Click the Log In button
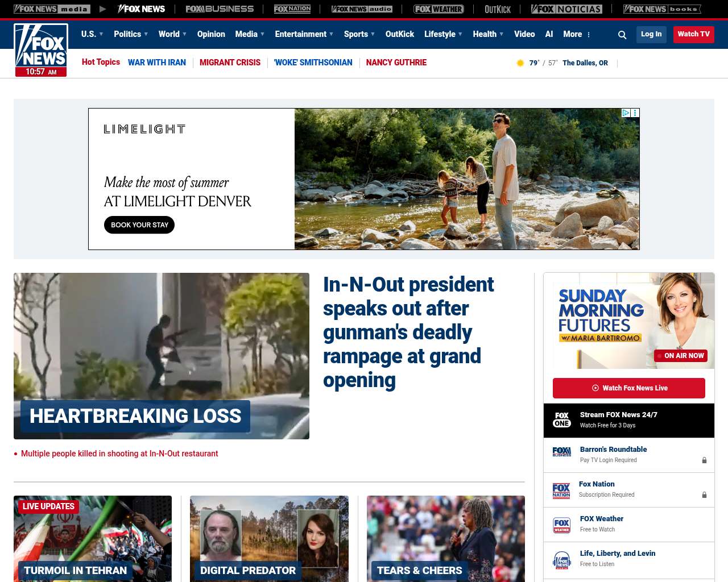Viewport: 728px width, 582px height. point(651,34)
